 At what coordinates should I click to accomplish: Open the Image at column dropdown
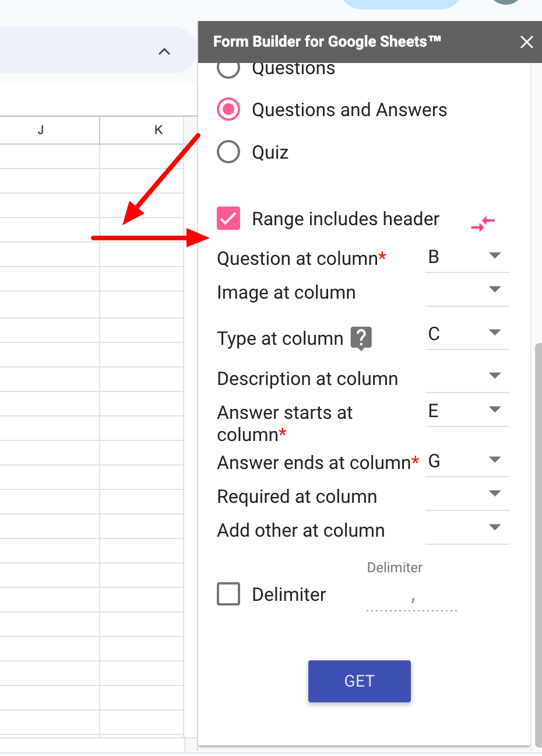pyautogui.click(x=467, y=290)
